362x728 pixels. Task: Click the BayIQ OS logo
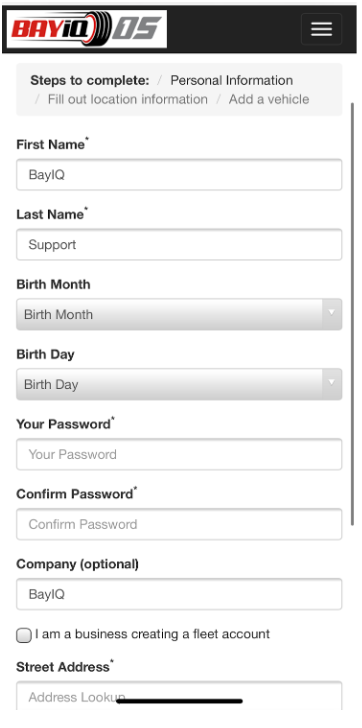87,29
